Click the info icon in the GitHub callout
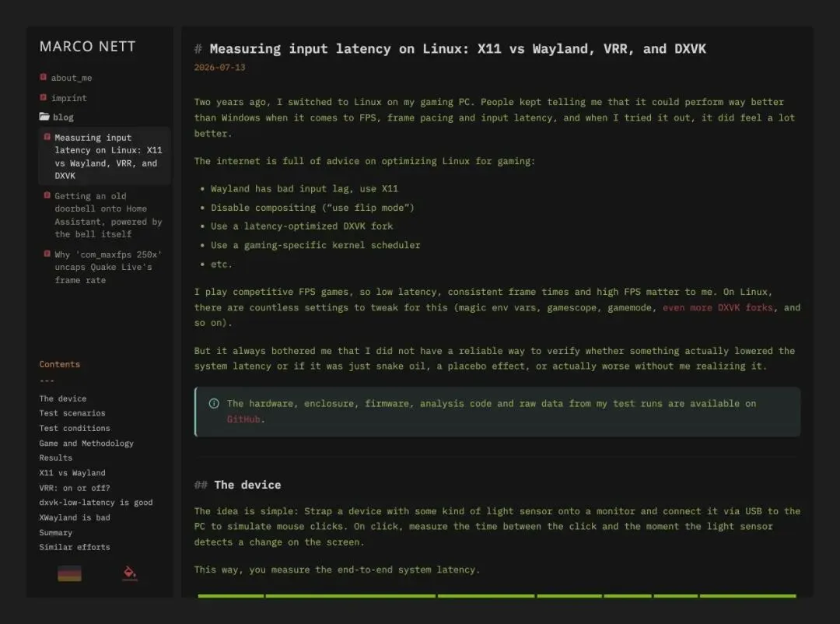Screen dimensions: 840x624 tap(214, 403)
